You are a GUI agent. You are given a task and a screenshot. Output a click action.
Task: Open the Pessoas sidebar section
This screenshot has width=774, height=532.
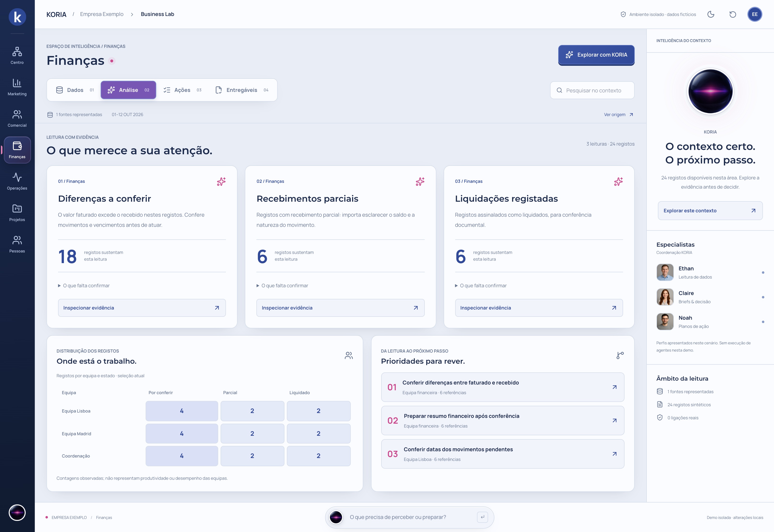point(17,244)
